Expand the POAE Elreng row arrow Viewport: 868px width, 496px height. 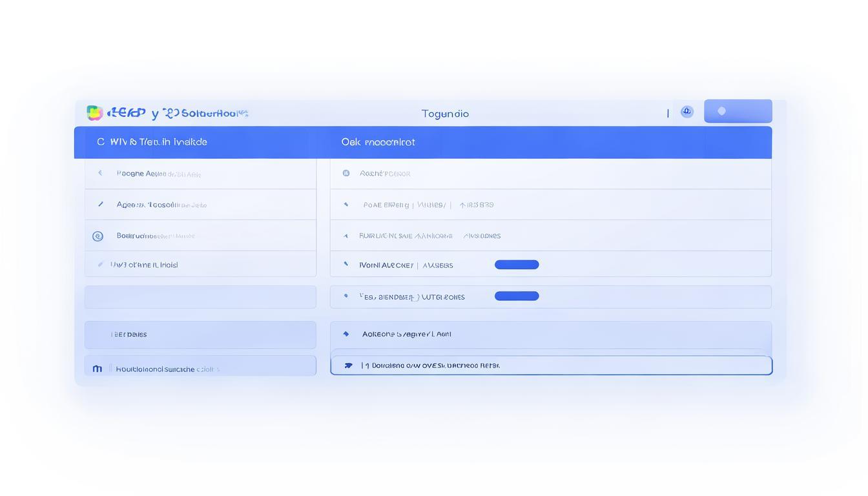tap(346, 205)
